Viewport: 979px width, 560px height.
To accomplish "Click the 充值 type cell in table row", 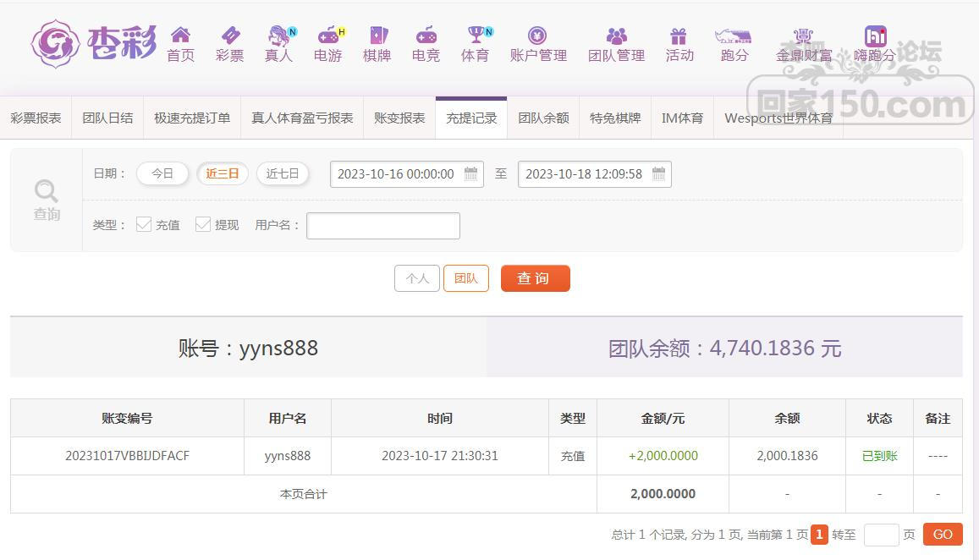I will pos(573,456).
